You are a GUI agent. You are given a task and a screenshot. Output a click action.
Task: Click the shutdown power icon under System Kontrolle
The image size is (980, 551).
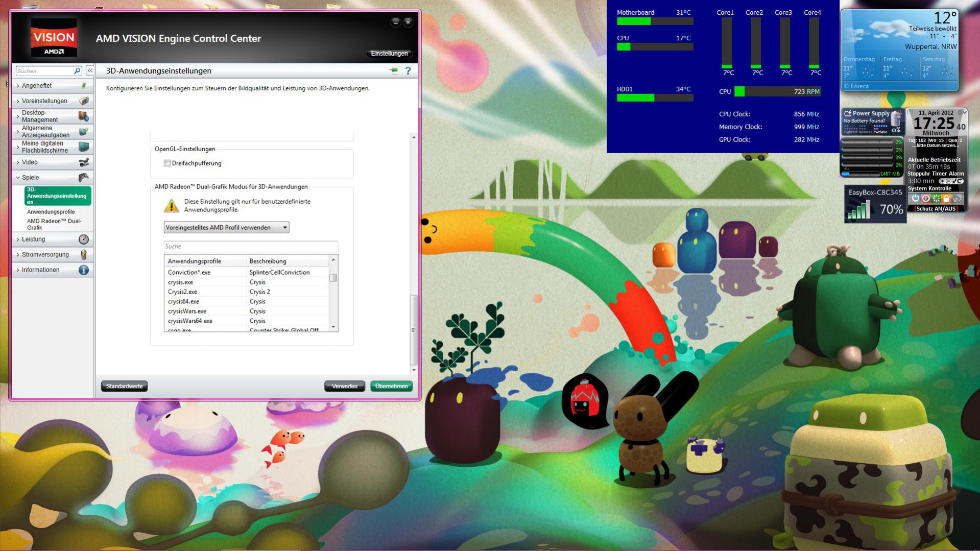pos(916,198)
